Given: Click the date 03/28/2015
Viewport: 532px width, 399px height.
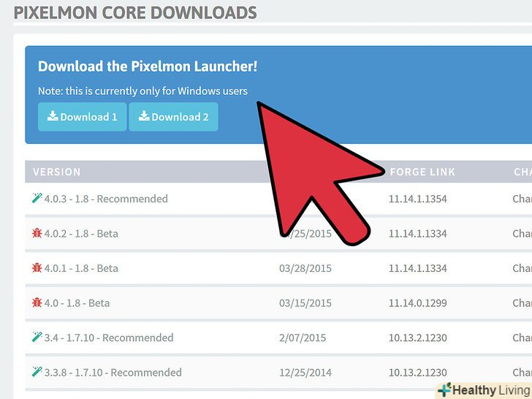Looking at the screenshot, I should click(x=305, y=268).
